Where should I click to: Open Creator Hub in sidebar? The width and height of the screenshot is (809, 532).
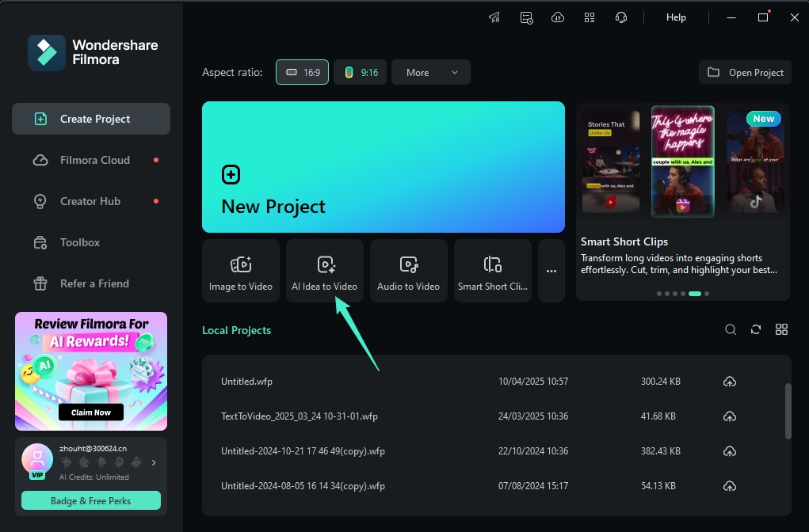click(91, 201)
